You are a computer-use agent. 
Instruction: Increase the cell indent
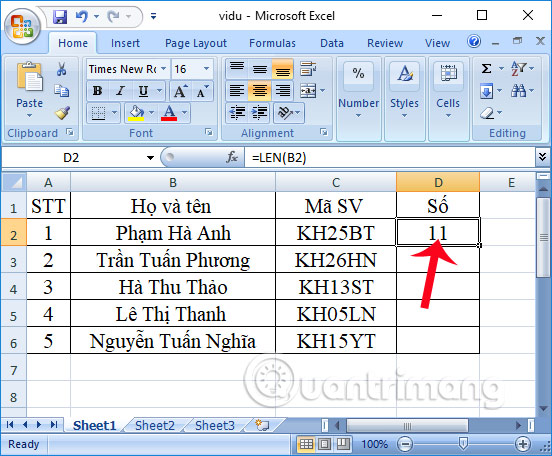click(x=259, y=113)
